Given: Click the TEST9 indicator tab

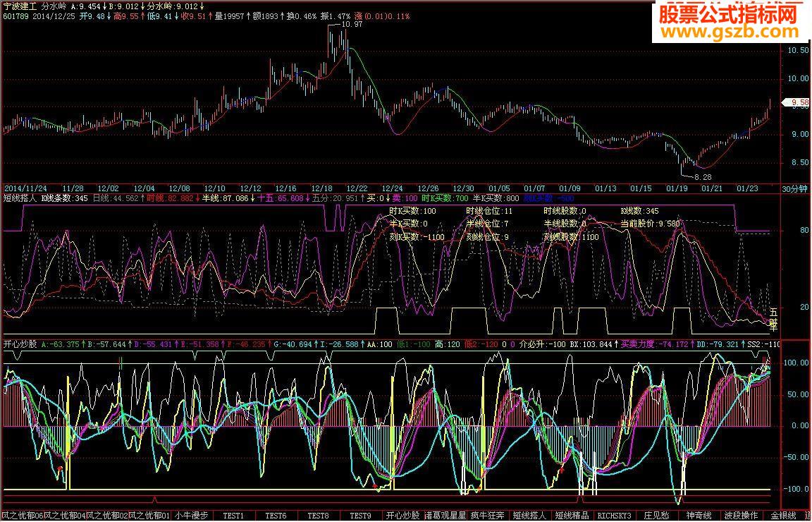Looking at the screenshot, I should click(360, 516).
